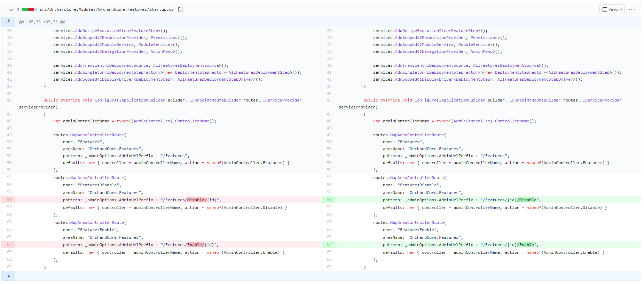The image size is (644, 284).
Task: Click the hunk header @@ -35,33 +35,33 @@
Action: coord(42,22)
